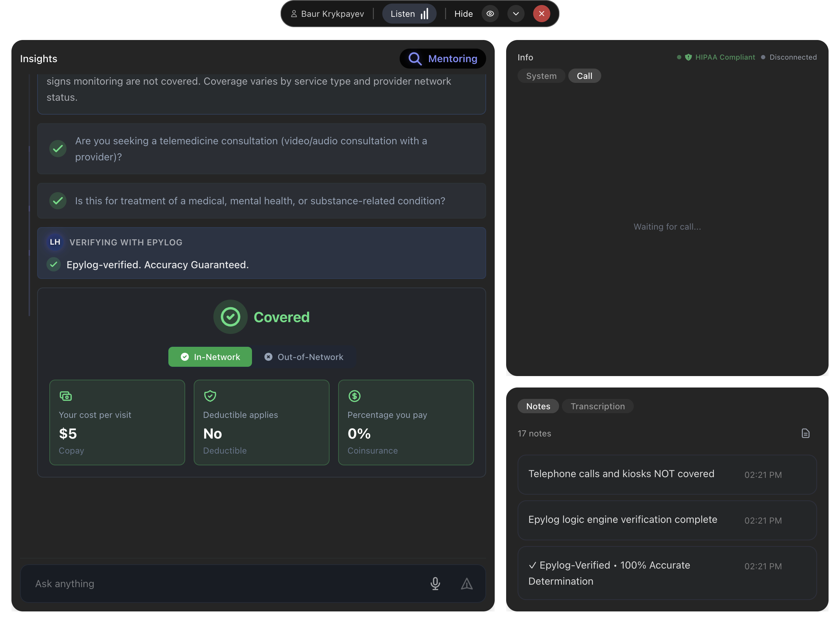Toggle the telemedicine consultation checkmark

point(58,149)
